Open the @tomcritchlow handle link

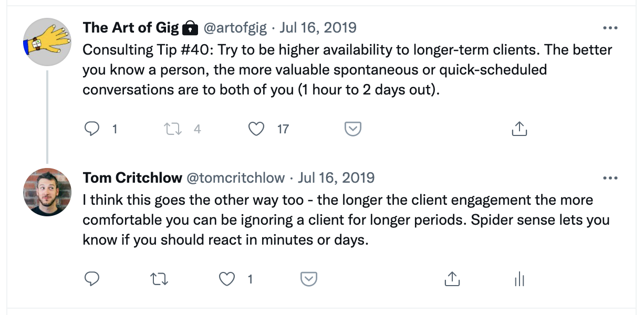pyautogui.click(x=236, y=178)
